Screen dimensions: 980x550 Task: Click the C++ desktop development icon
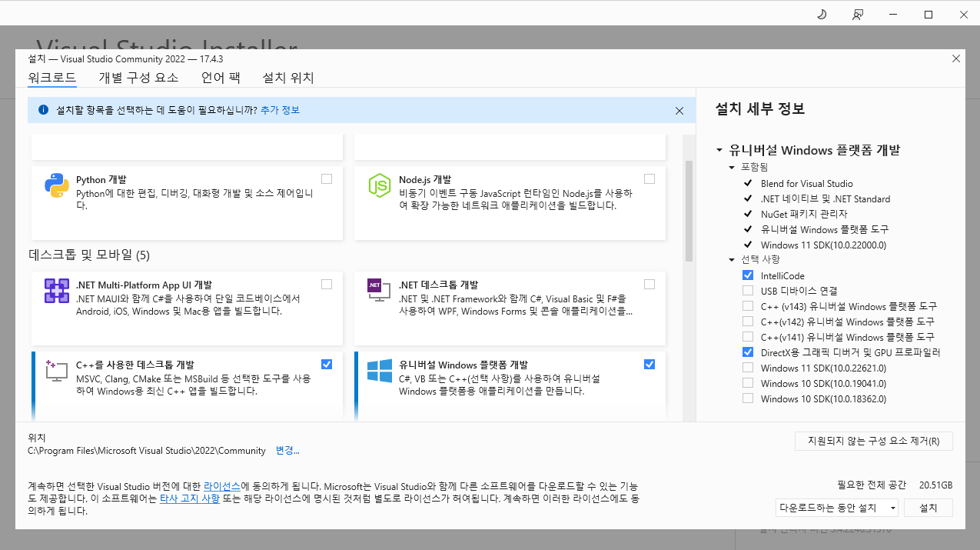[57, 371]
